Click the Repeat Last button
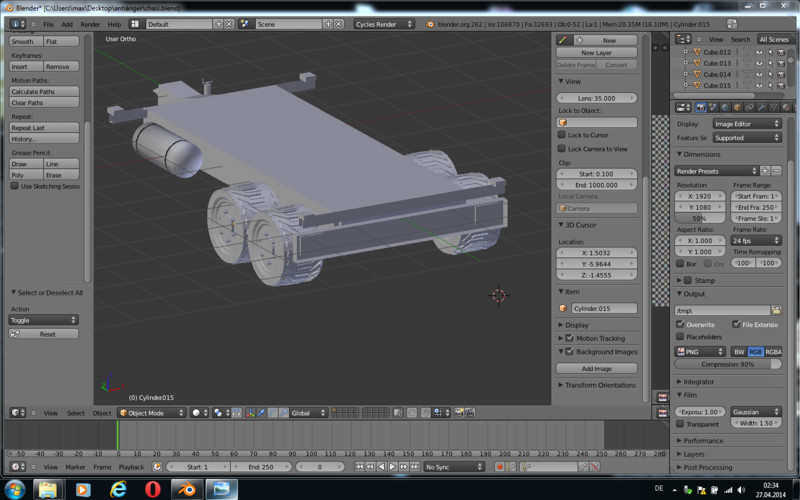Screen dimensions: 800x500 coord(44,128)
